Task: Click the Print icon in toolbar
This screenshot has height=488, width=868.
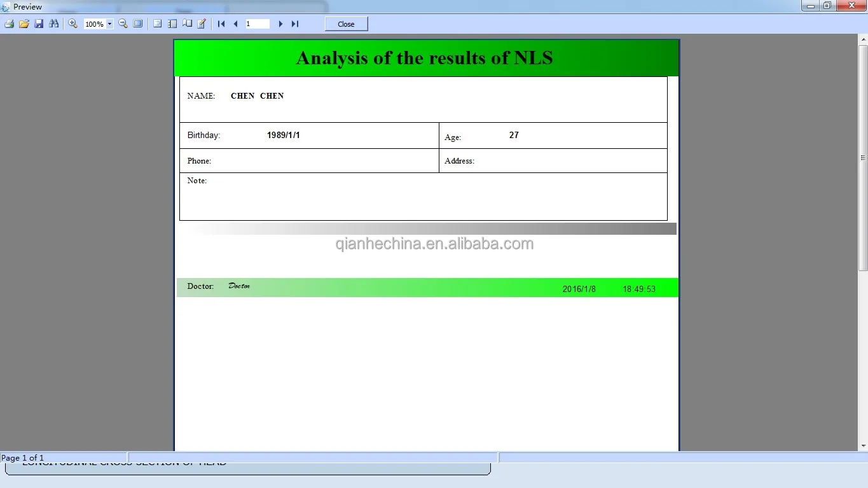Action: [x=10, y=24]
